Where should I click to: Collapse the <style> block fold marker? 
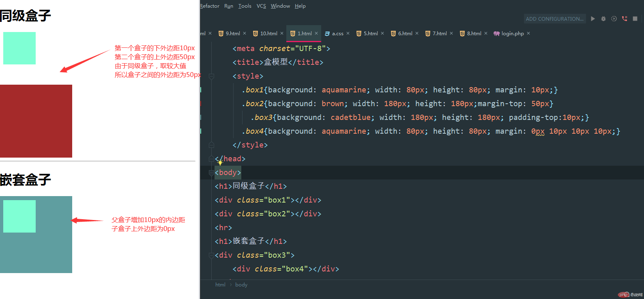click(x=211, y=76)
